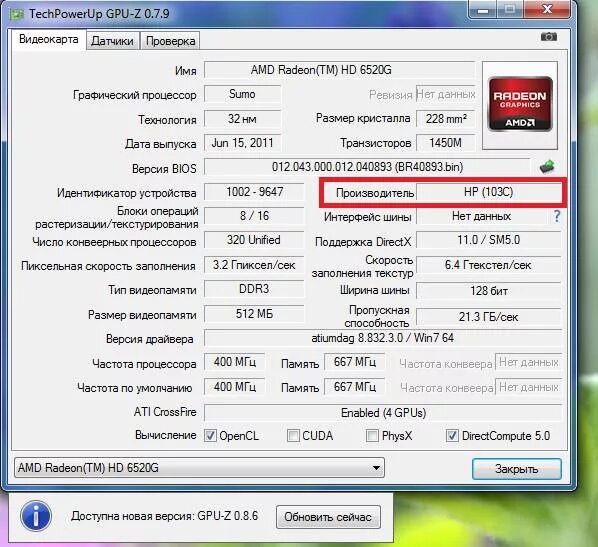Click the Jun 15, 2011 release date field

click(x=243, y=143)
